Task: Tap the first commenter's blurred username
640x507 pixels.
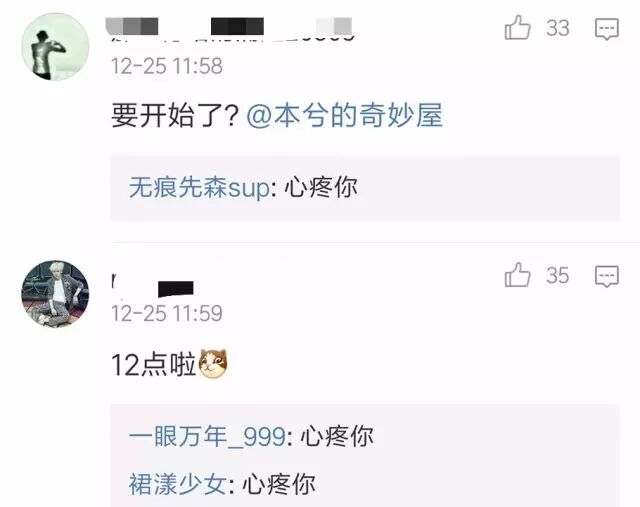Action: (x=231, y=29)
